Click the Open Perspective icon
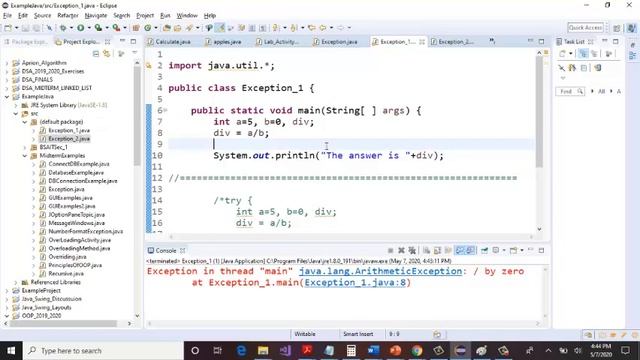Screen dimensions: 640x360 617,28
